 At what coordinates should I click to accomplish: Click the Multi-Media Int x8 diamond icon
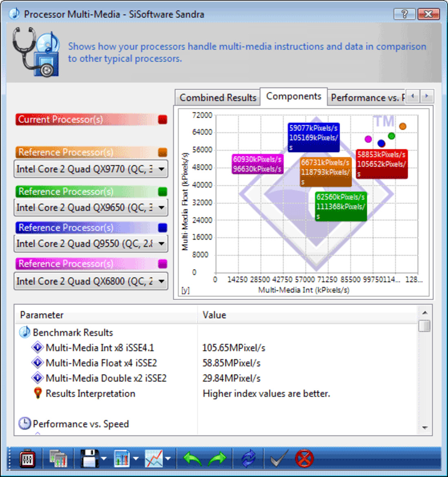[38, 347]
